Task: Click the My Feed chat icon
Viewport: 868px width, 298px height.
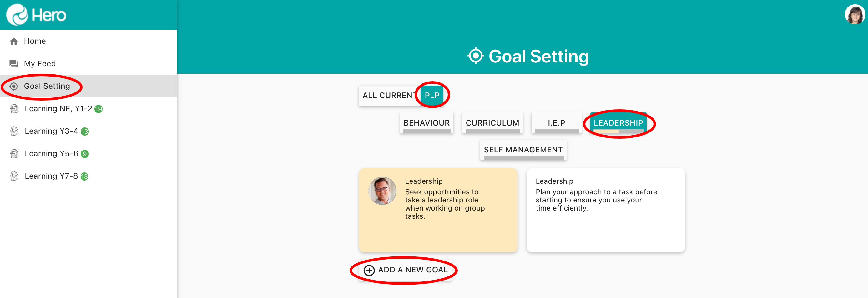Action: [14, 64]
